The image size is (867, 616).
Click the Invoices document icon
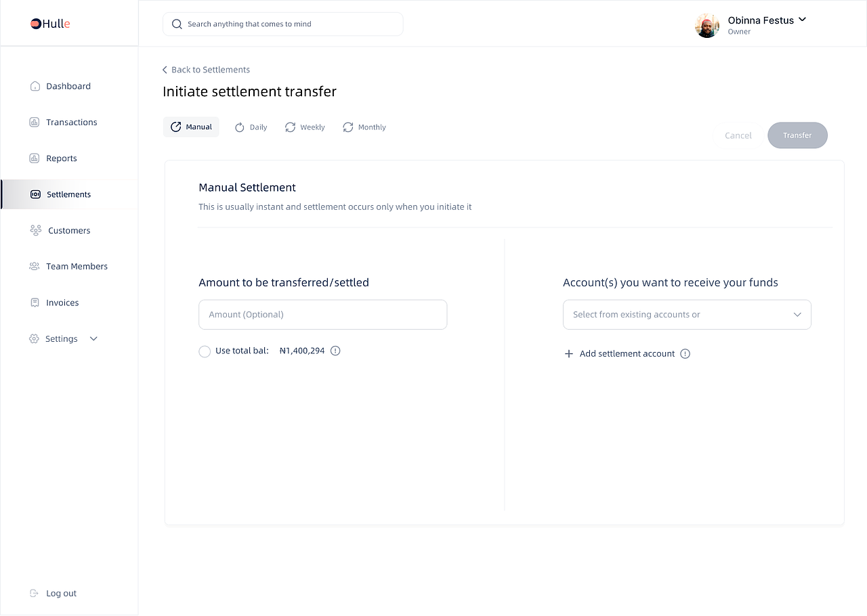[35, 303]
